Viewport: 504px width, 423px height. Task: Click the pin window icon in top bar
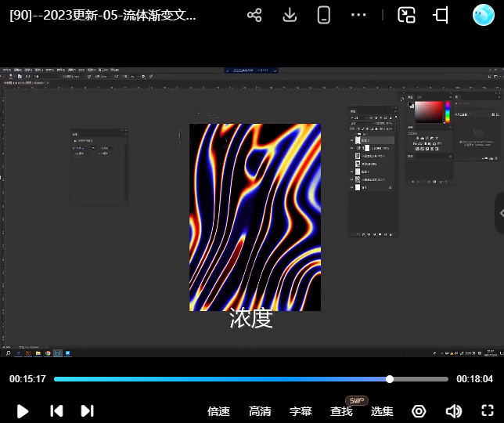point(441,15)
